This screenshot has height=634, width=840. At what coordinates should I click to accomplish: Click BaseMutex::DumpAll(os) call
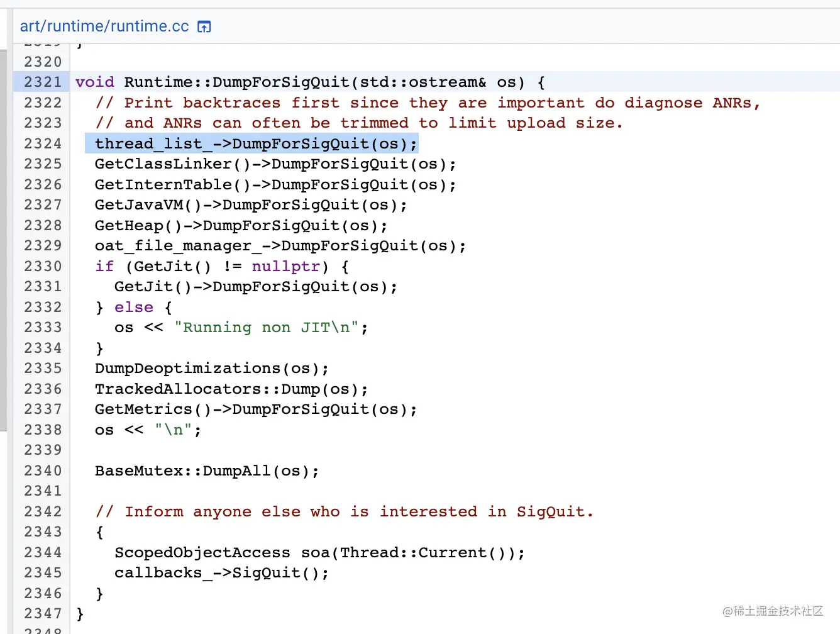[x=207, y=470]
